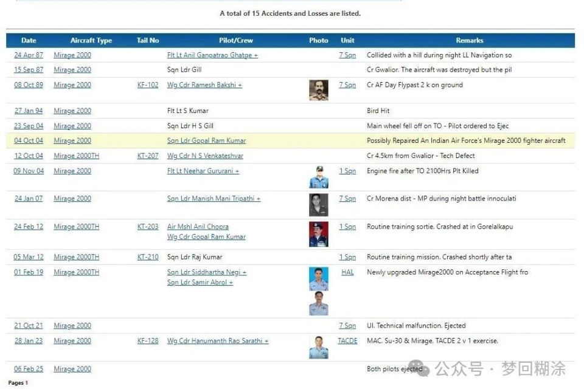Open the 24 Jan 07 date link
The height and width of the screenshot is (392, 584).
pyautogui.click(x=29, y=199)
